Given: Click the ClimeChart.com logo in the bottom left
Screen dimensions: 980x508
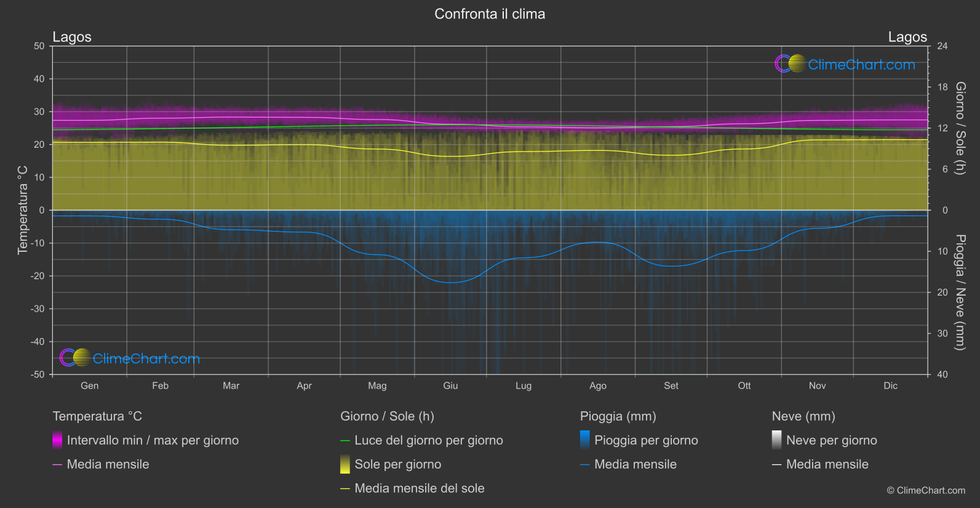Looking at the screenshot, I should point(130,358).
